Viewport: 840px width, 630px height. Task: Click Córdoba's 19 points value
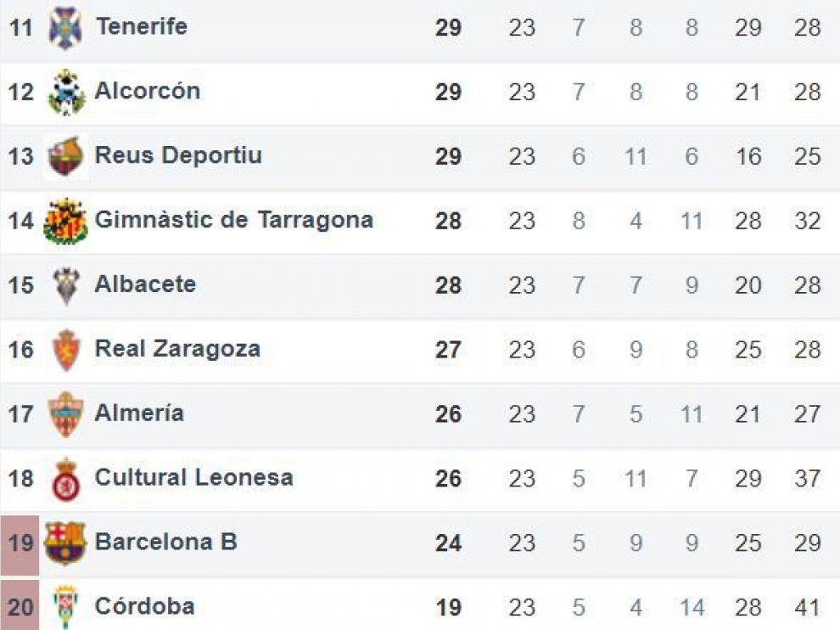point(448,607)
